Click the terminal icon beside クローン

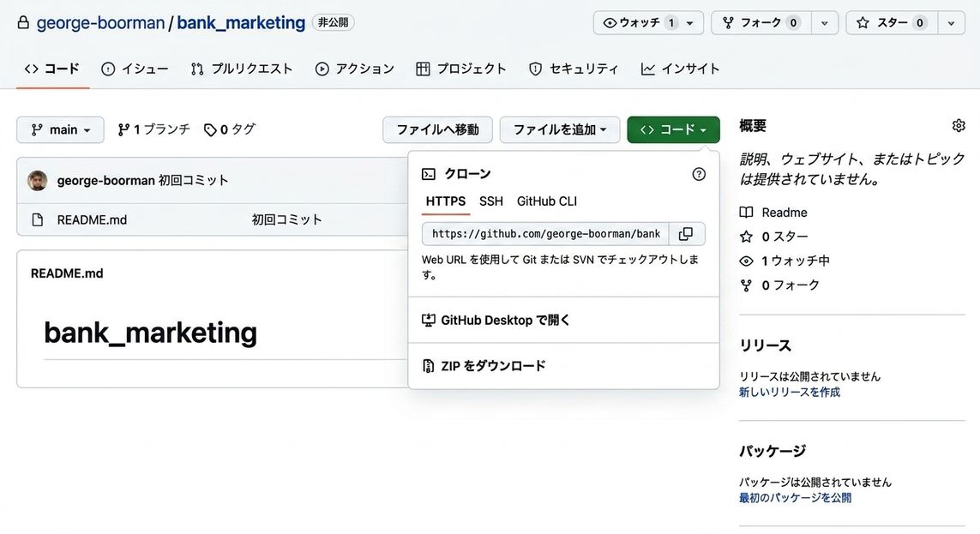(429, 174)
